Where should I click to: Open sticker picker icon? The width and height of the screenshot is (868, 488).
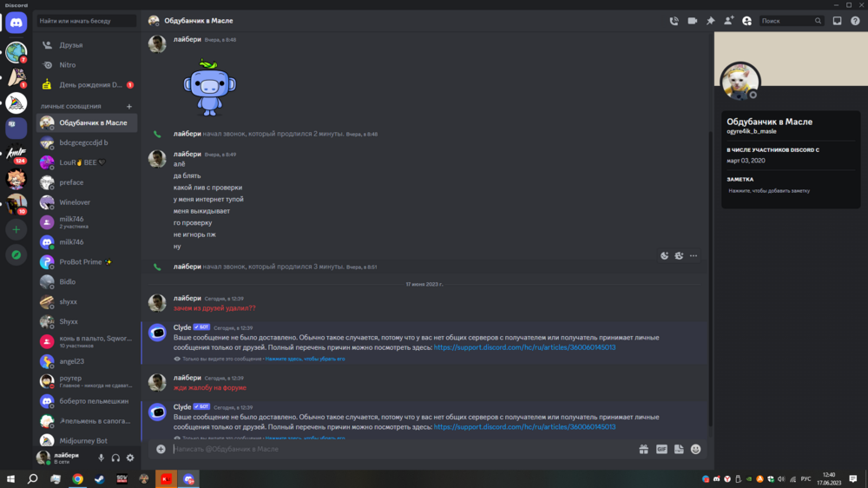[x=679, y=449]
